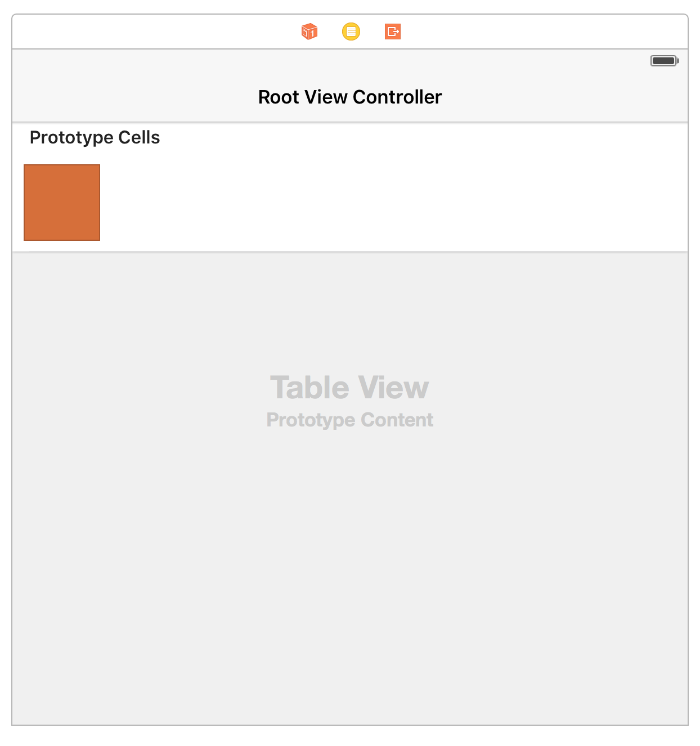Select the yellow Table View Controller icon
This screenshot has height=746, width=700.
[x=351, y=32]
